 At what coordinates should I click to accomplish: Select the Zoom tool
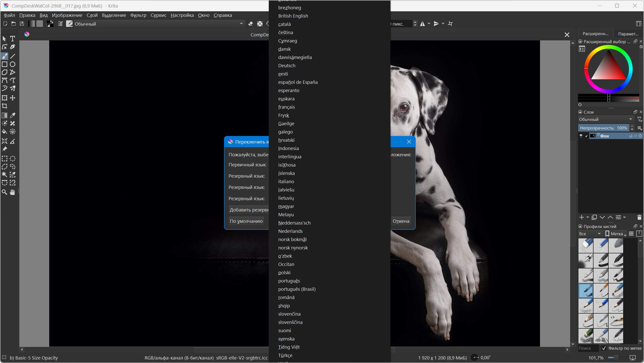pos(5,192)
